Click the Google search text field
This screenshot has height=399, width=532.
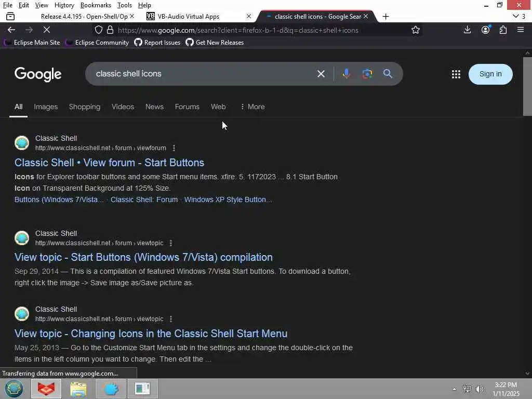click(204, 74)
